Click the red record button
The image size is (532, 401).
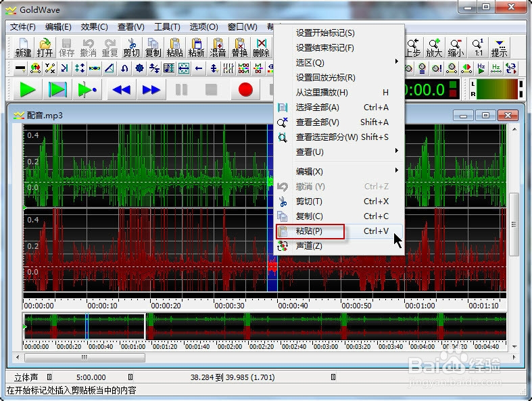click(245, 90)
